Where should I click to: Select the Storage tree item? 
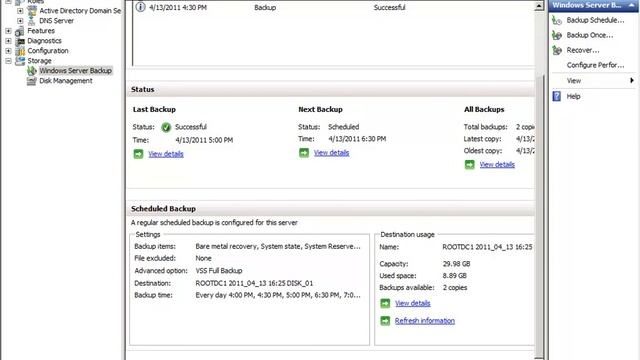tap(39, 61)
